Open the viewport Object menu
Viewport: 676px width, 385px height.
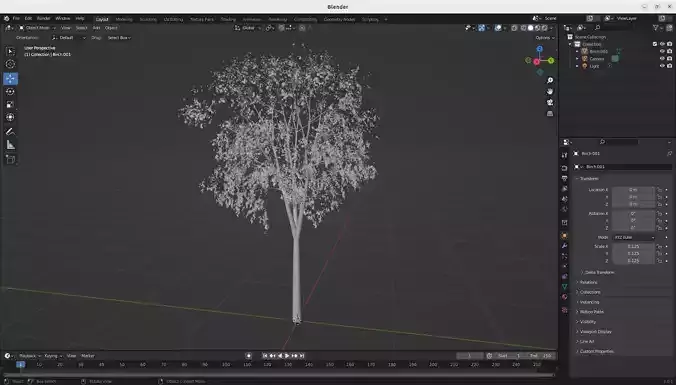coord(111,28)
